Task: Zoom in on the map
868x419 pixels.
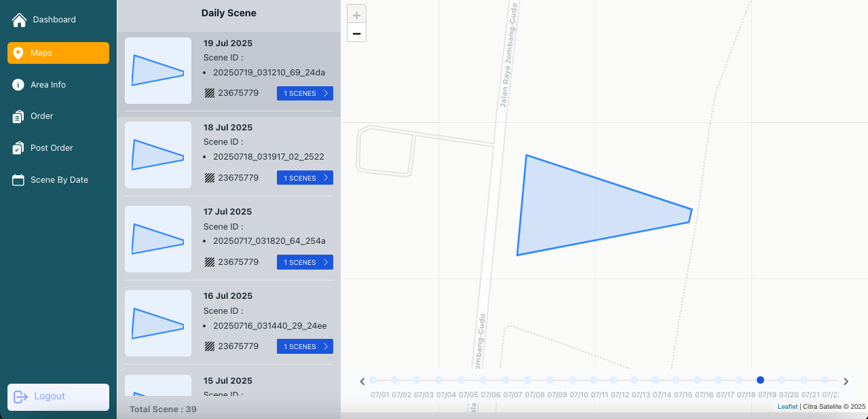Action: (356, 15)
